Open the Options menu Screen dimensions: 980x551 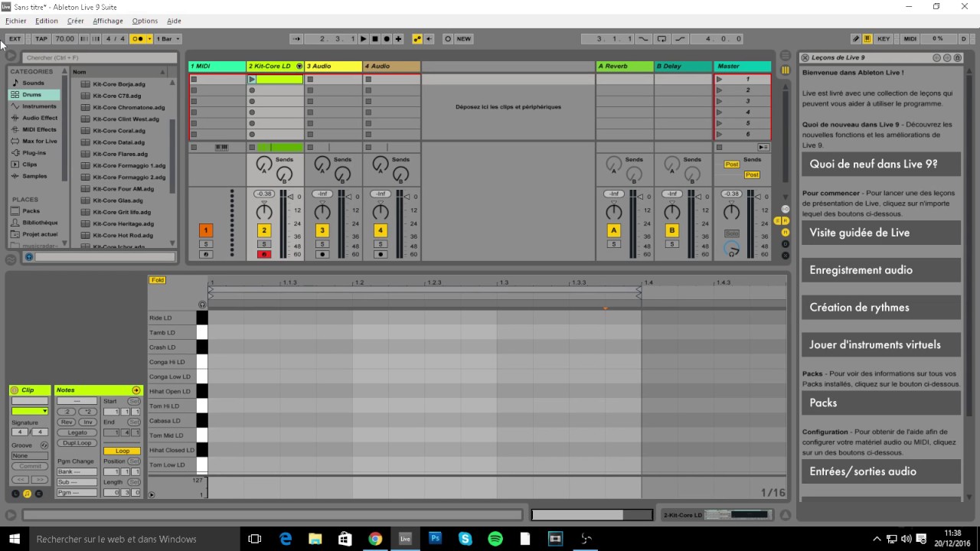145,21
